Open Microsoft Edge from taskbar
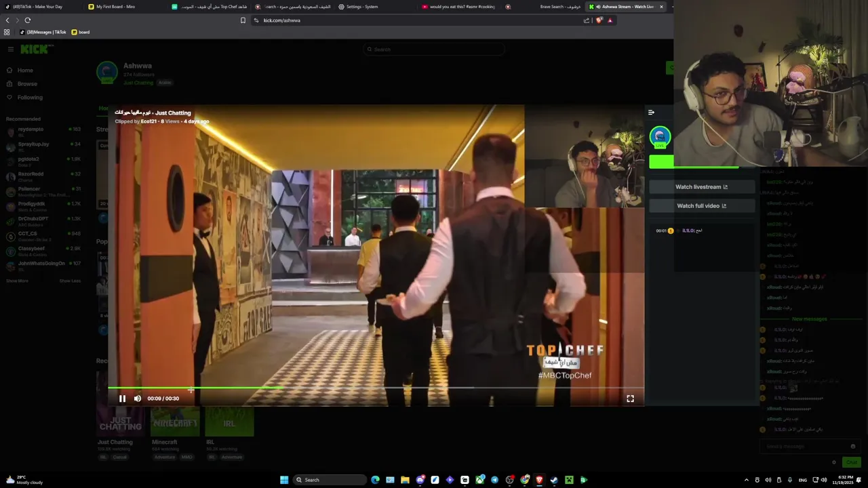868x488 pixels. pyautogui.click(x=375, y=480)
